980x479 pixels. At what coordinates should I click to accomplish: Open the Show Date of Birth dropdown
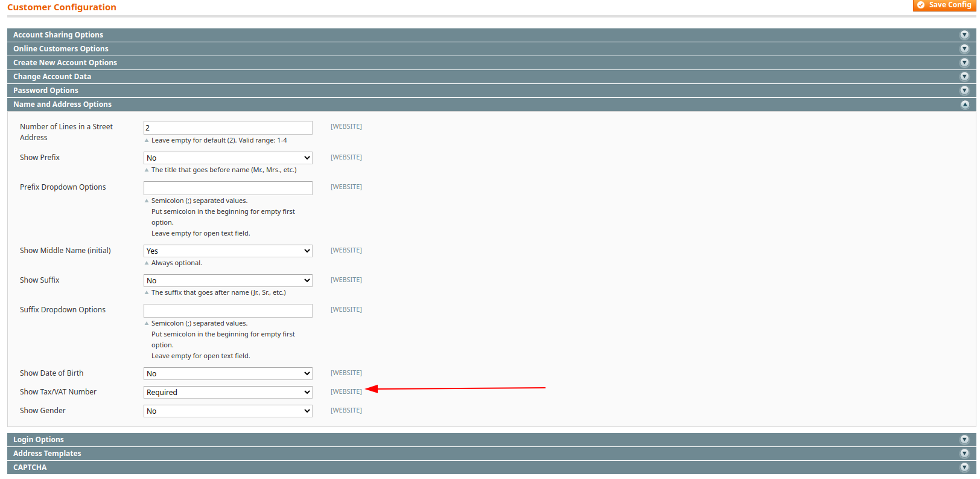pyautogui.click(x=228, y=373)
